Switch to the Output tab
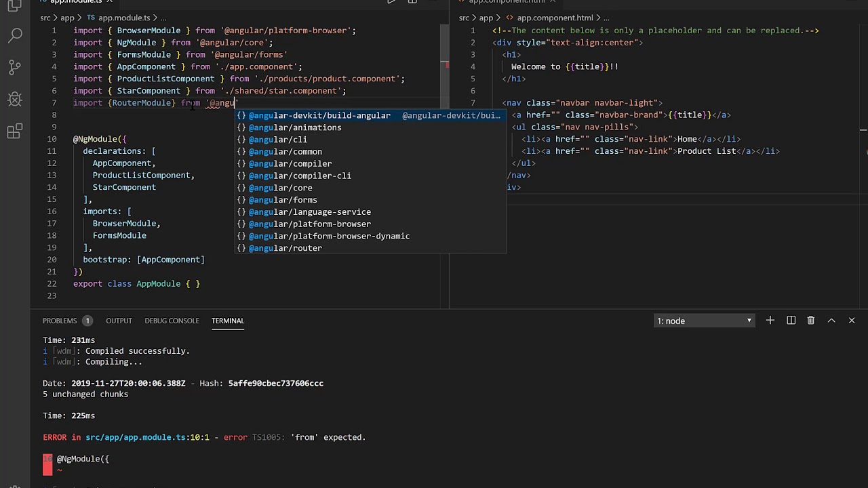Viewport: 868px width, 488px height. pyautogui.click(x=119, y=321)
